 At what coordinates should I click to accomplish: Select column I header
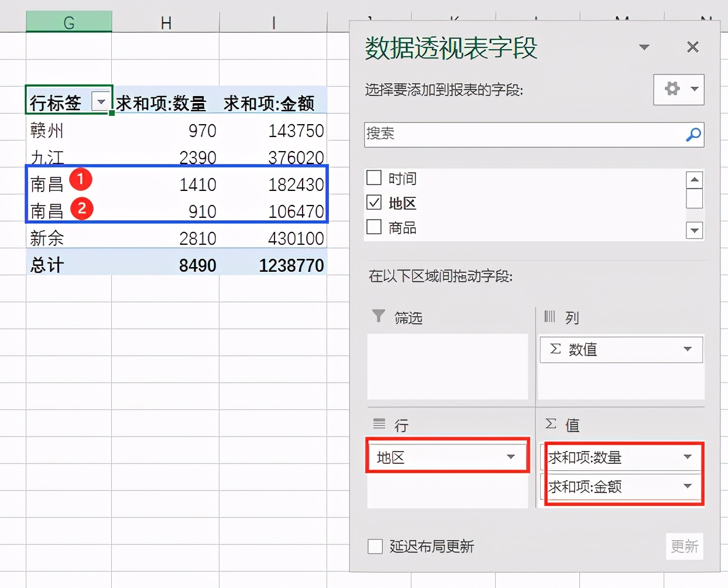tap(273, 22)
